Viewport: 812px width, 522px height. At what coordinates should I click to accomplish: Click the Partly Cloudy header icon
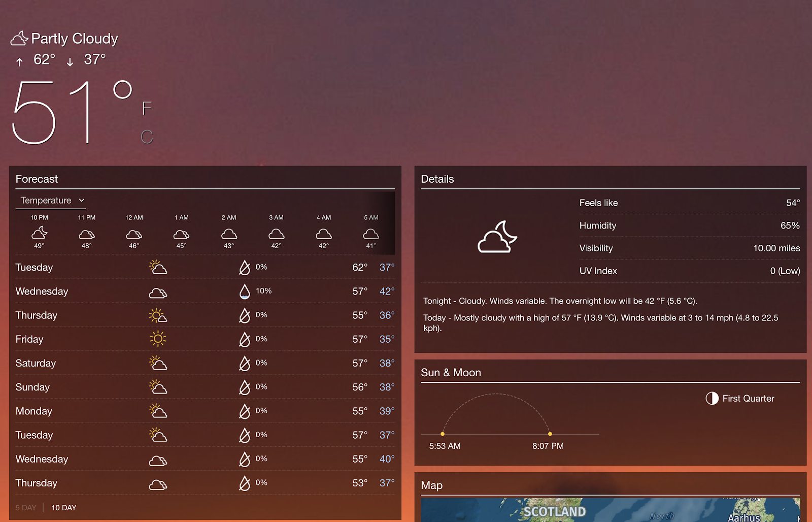point(19,39)
